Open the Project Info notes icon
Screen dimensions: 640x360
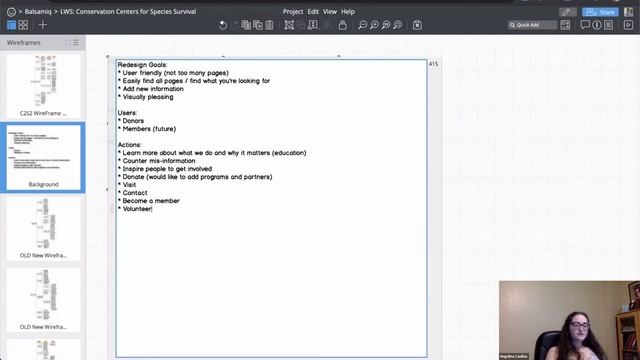pyautogui.click(x=609, y=25)
